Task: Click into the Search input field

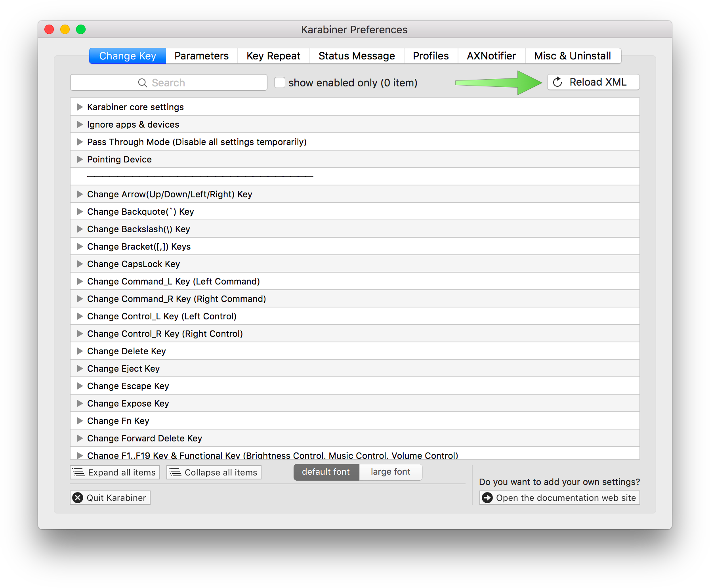Action: click(169, 82)
